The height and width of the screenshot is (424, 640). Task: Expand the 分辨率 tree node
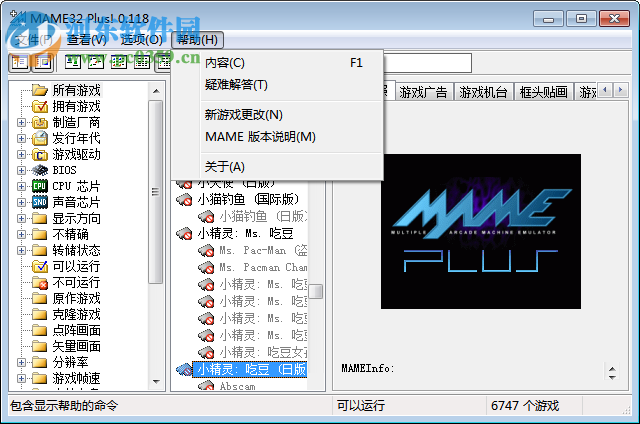pos(21,362)
